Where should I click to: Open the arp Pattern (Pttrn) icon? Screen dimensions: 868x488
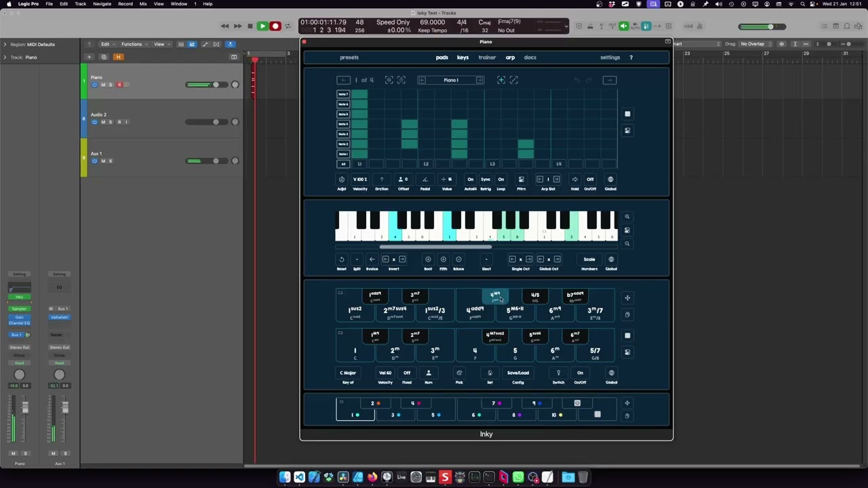tap(521, 180)
